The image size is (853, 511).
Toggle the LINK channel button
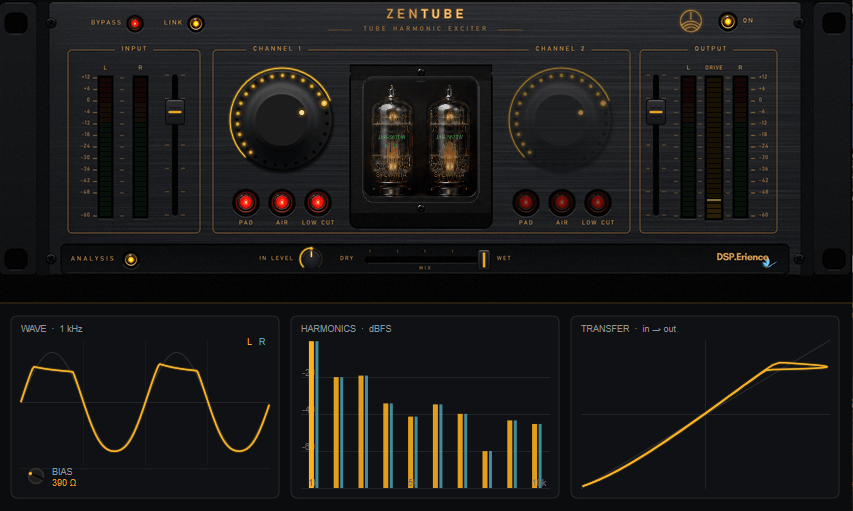tap(196, 23)
